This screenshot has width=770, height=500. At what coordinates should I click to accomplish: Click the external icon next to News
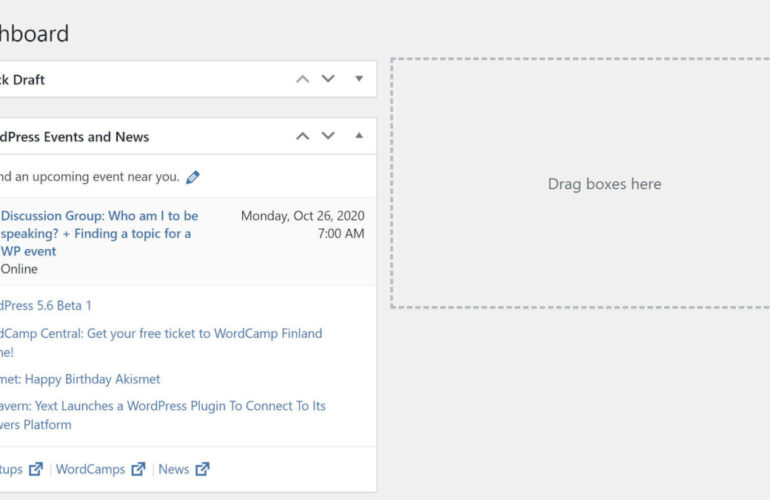coord(202,469)
